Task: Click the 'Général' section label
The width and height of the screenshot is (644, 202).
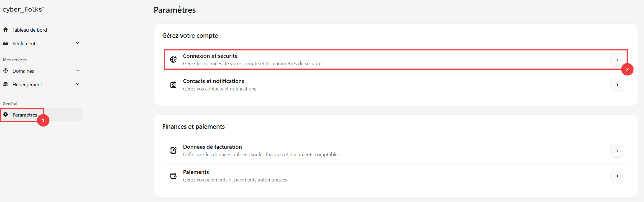Action: (x=10, y=103)
